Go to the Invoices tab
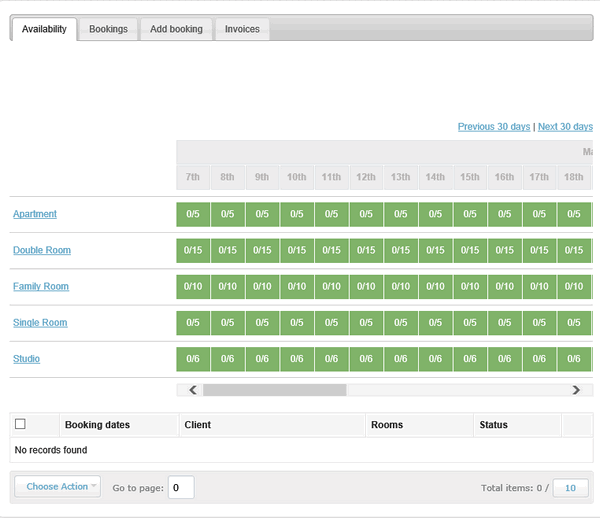 (242, 29)
